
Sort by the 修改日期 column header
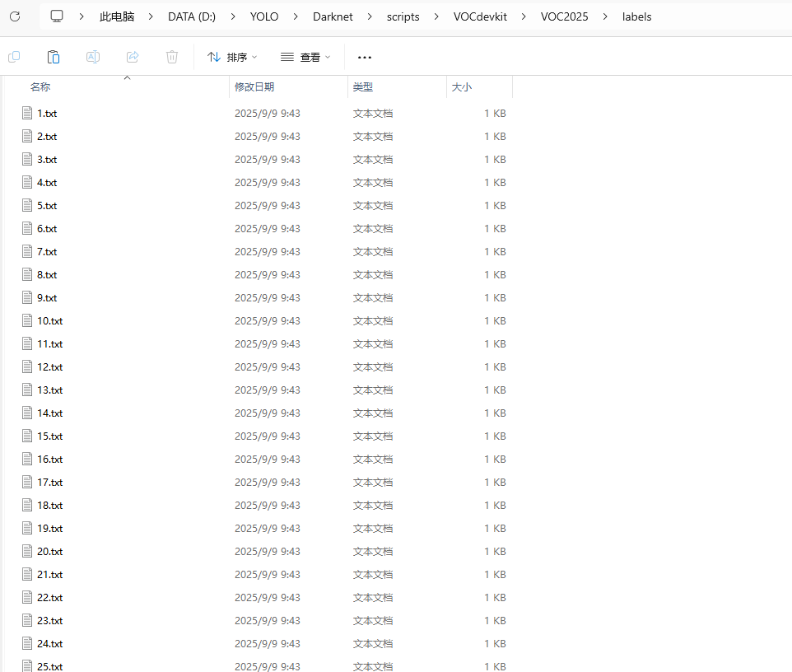click(x=254, y=87)
